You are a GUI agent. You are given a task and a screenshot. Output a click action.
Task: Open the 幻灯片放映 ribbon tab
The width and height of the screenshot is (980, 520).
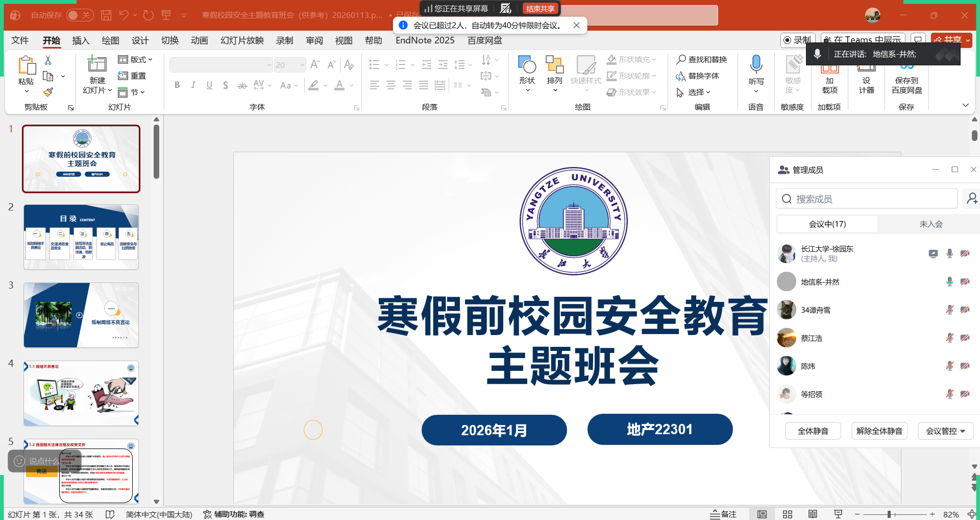[x=242, y=40]
